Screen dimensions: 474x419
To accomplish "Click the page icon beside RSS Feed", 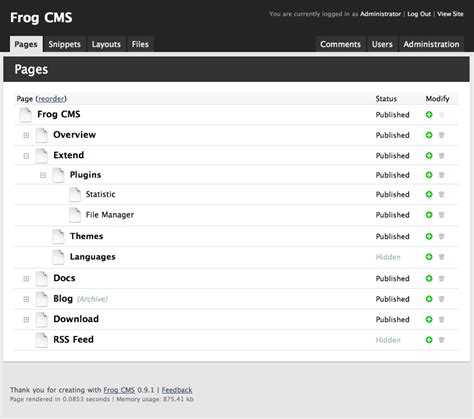I will click(42, 340).
